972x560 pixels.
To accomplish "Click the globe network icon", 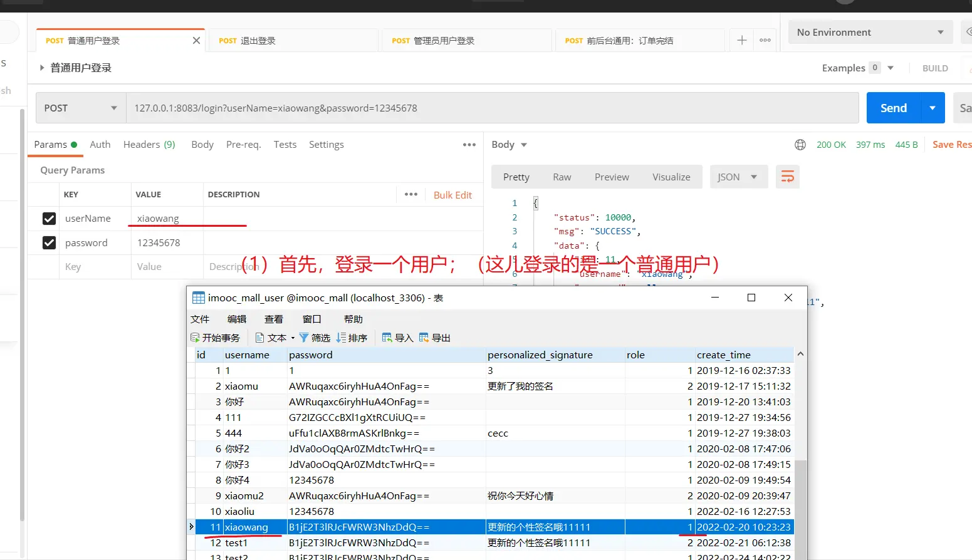I will point(800,145).
